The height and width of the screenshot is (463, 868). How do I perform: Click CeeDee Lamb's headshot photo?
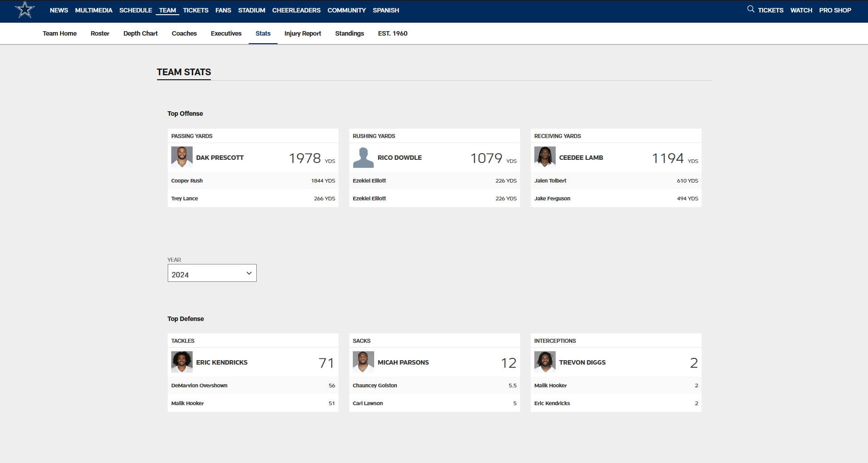(x=545, y=157)
